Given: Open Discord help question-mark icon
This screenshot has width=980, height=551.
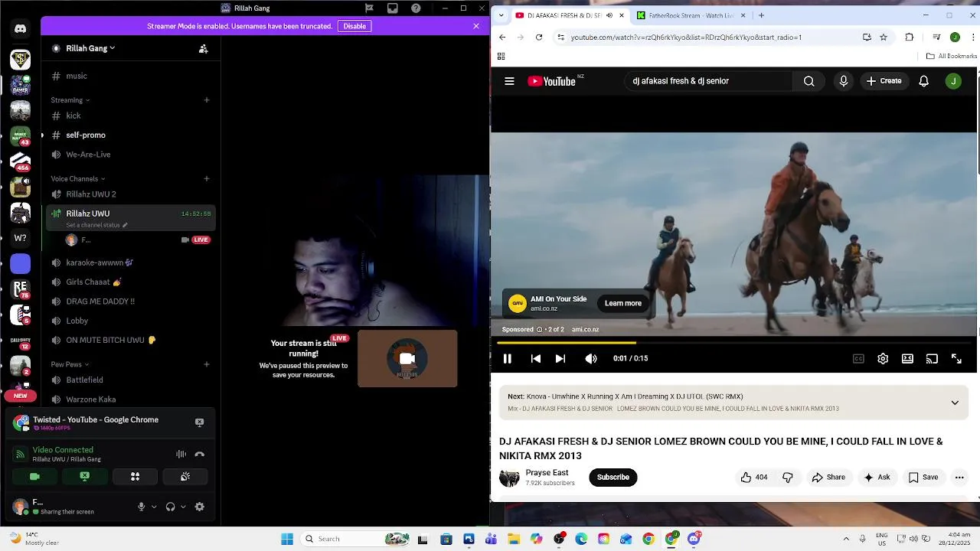Looking at the screenshot, I should 416,8.
